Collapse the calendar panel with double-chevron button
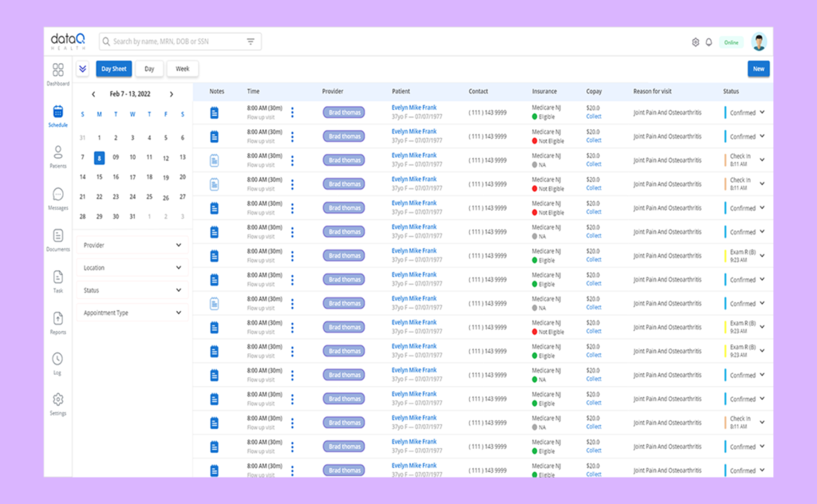This screenshot has width=817, height=504. coord(83,69)
